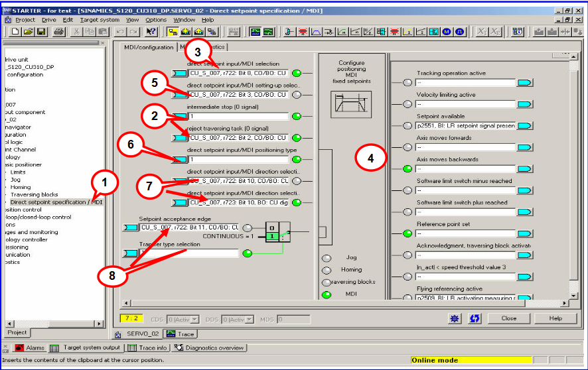Click the Save project toolbar icon
588x370 pixels.
pyautogui.click(x=41, y=31)
